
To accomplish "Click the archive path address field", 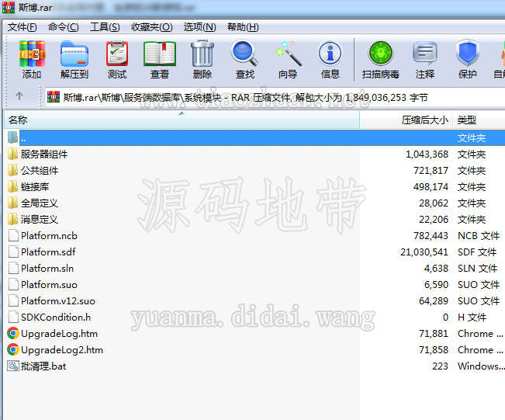I will tap(275, 97).
